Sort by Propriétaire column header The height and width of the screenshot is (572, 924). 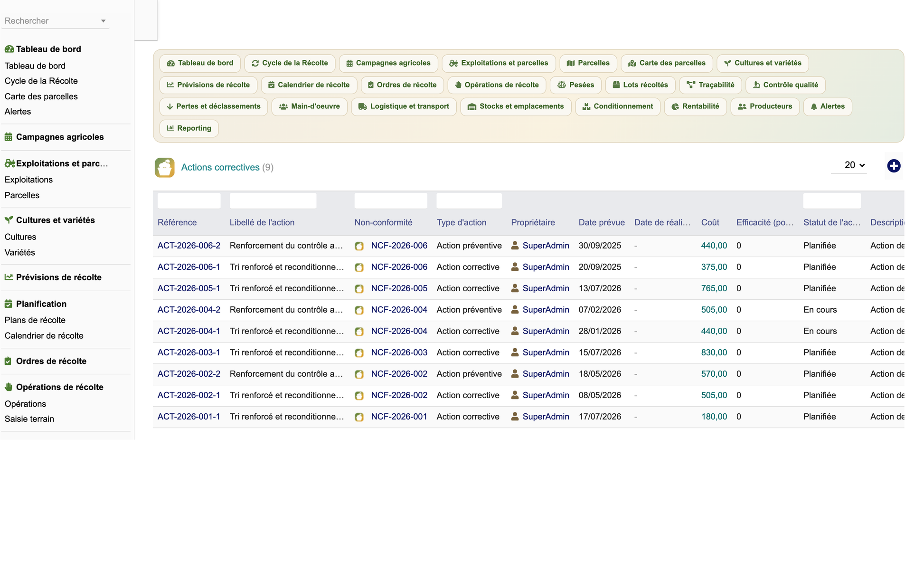(533, 222)
